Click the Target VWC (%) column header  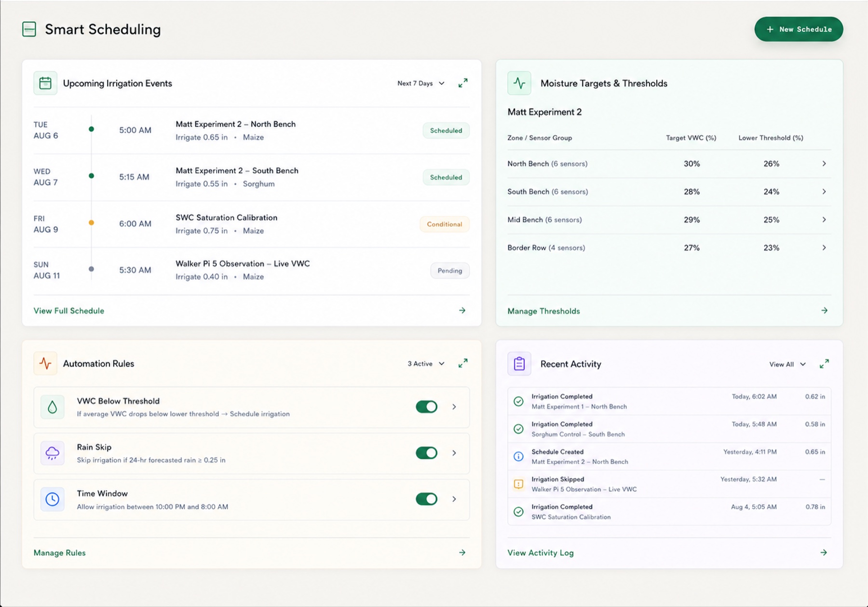pyautogui.click(x=691, y=138)
